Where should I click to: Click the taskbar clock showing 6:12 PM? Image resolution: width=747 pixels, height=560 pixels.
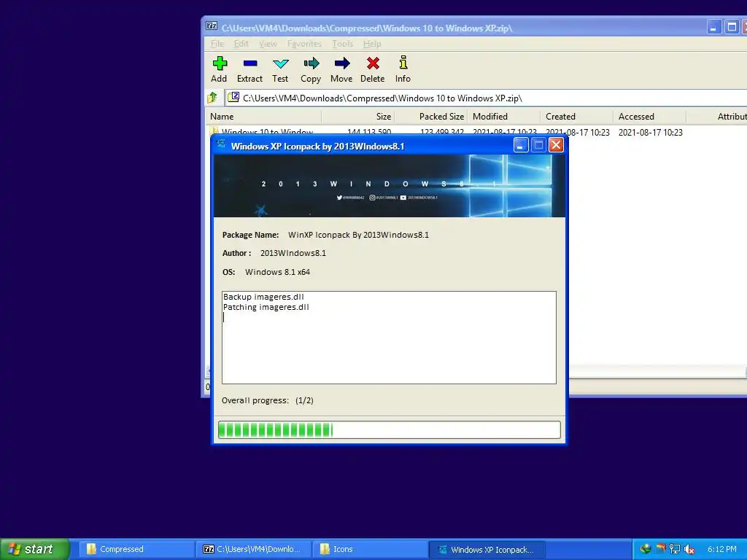pyautogui.click(x=721, y=549)
